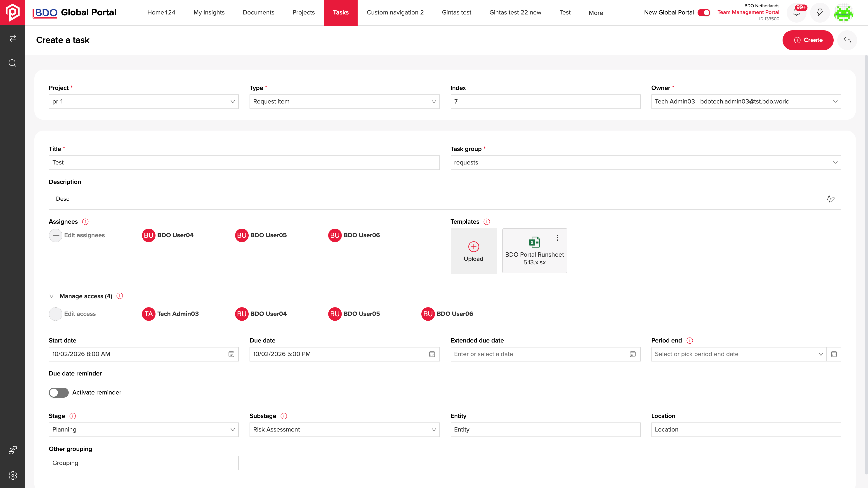The width and height of the screenshot is (868, 488).
Task: Show the Substage info icon
Action: (284, 416)
